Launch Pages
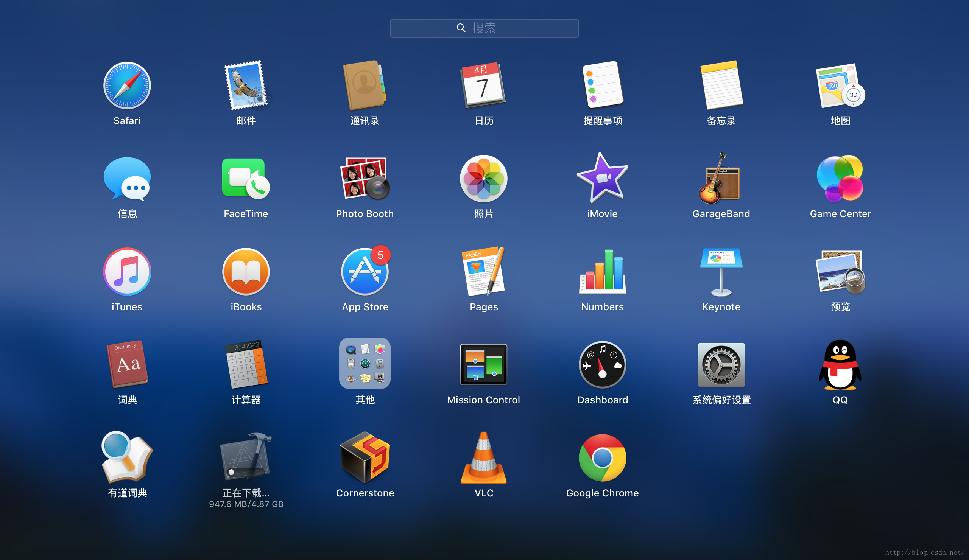Image resolution: width=969 pixels, height=560 pixels. click(484, 272)
